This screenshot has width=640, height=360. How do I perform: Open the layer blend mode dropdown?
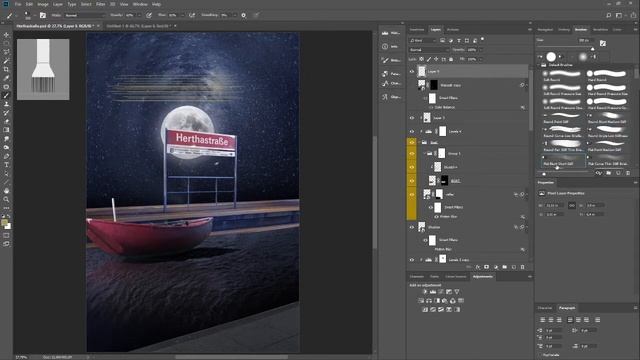pos(429,50)
